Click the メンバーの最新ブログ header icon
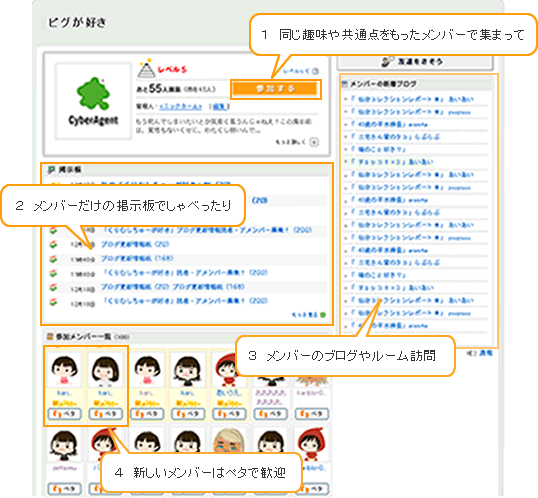The height and width of the screenshot is (498, 538). [345, 83]
